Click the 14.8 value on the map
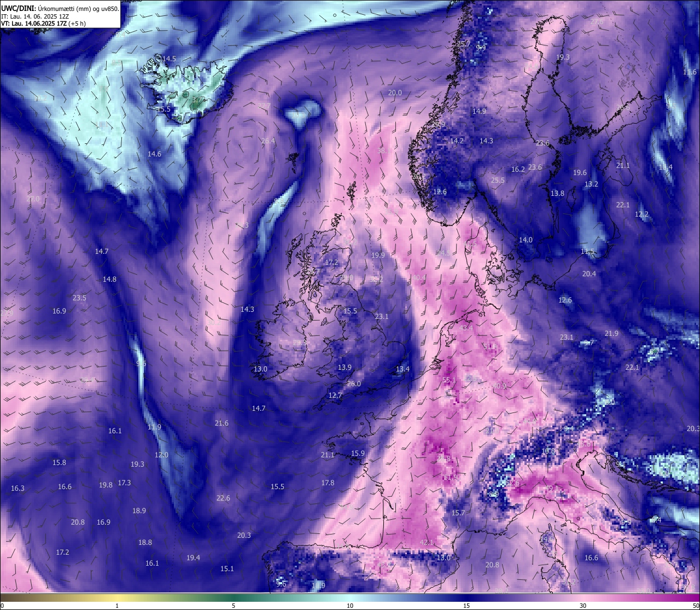The height and width of the screenshot is (610, 700). click(x=109, y=280)
